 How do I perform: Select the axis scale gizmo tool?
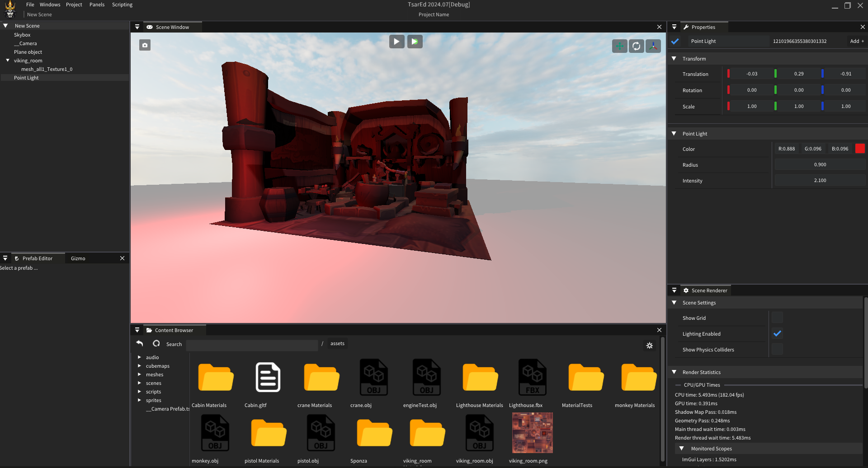pyautogui.click(x=653, y=46)
